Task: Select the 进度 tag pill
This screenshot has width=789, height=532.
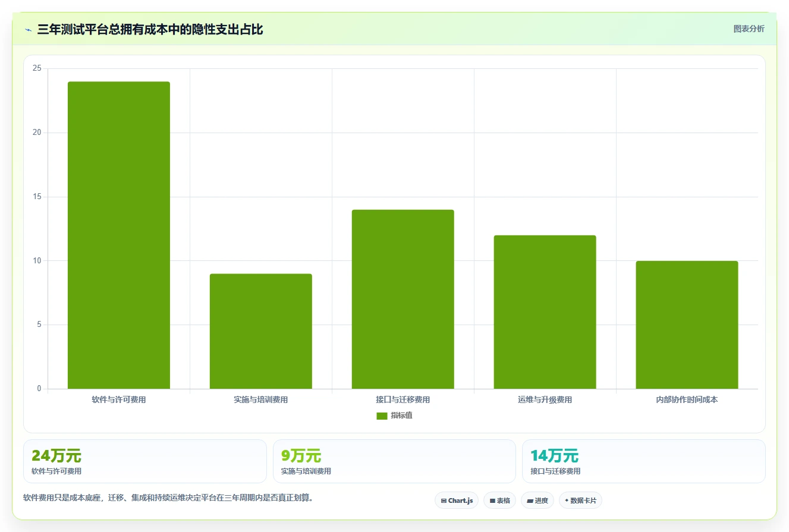Action: click(537, 500)
